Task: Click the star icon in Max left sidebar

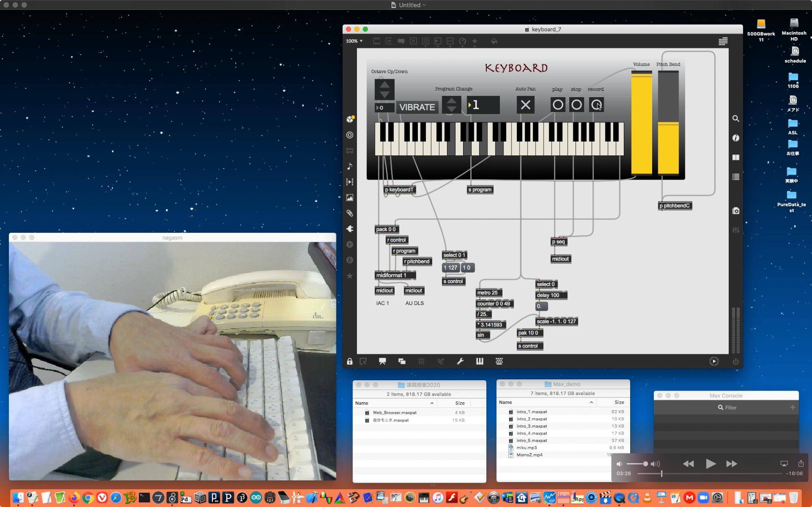Action: pos(350,276)
